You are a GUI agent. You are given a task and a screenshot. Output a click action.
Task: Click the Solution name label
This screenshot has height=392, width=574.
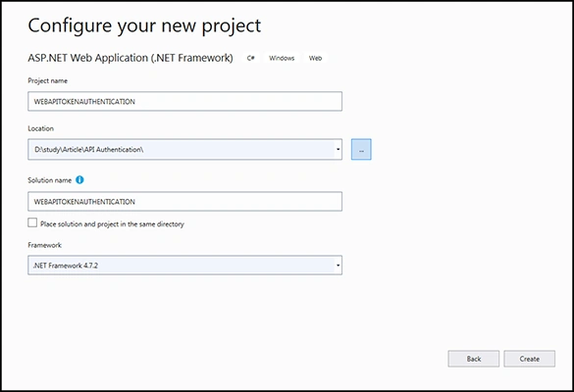[50, 180]
